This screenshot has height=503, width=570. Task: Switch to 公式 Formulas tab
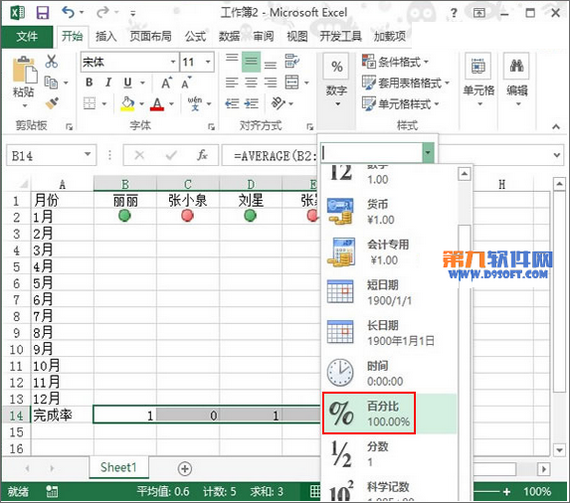point(195,36)
